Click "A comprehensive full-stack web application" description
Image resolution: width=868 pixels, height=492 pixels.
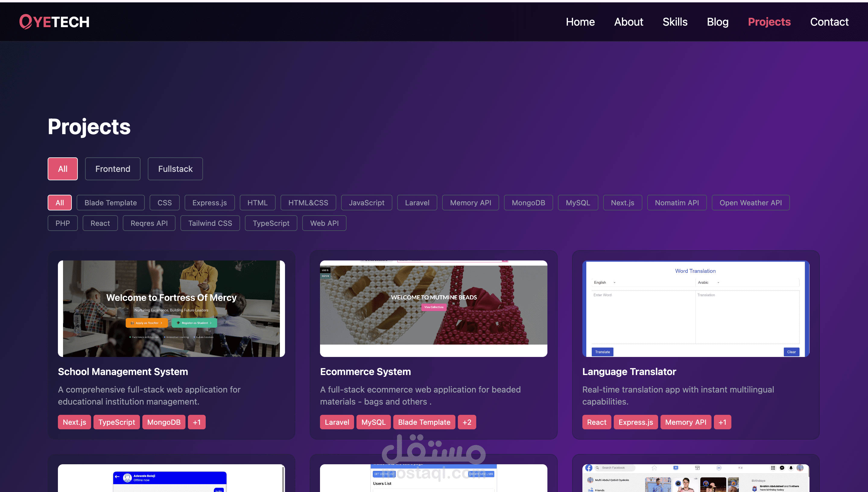[149, 395]
